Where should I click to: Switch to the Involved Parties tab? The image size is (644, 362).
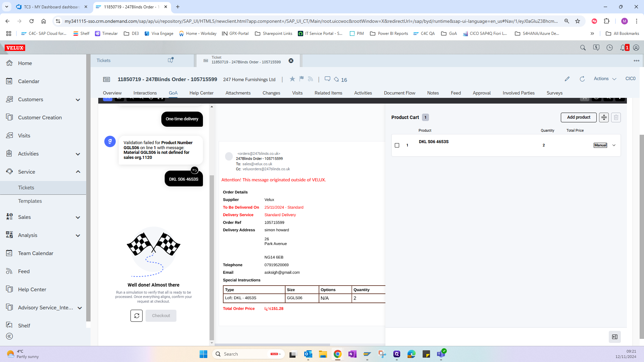(x=519, y=93)
